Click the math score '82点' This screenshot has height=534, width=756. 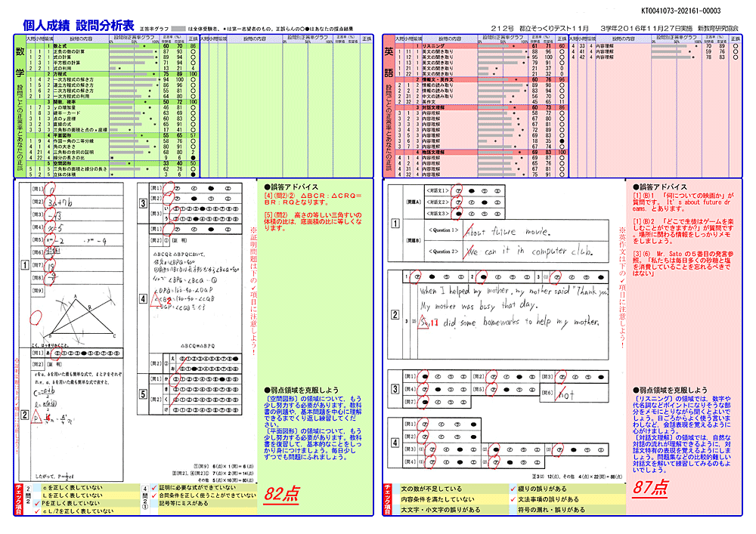(x=281, y=493)
